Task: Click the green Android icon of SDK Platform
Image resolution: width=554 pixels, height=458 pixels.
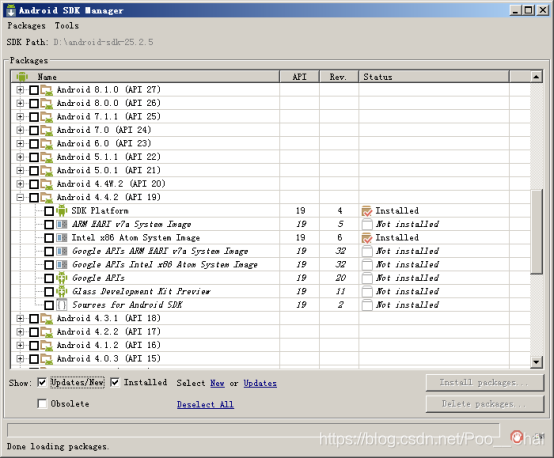Action: 61,211
